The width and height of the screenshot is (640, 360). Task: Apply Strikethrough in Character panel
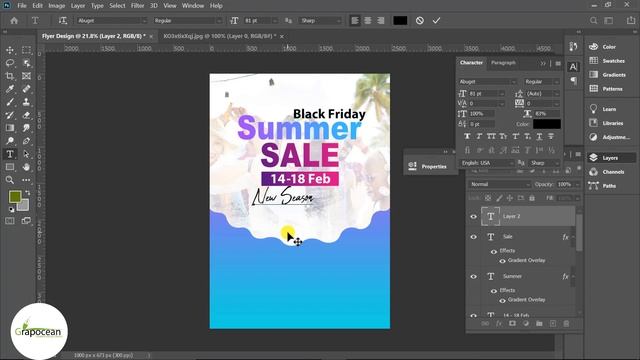pyautogui.click(x=551, y=136)
